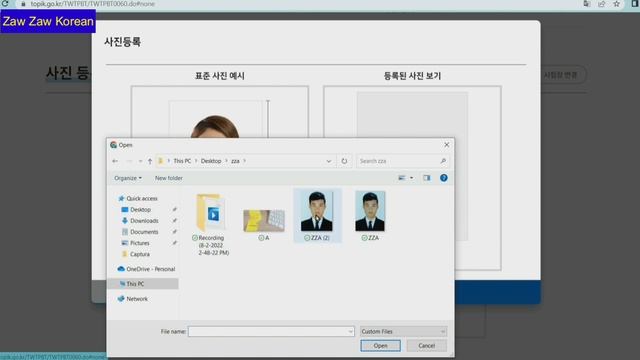Click the pin next to Desktop
Image resolution: width=640 pixels, height=360 pixels.
point(174,209)
